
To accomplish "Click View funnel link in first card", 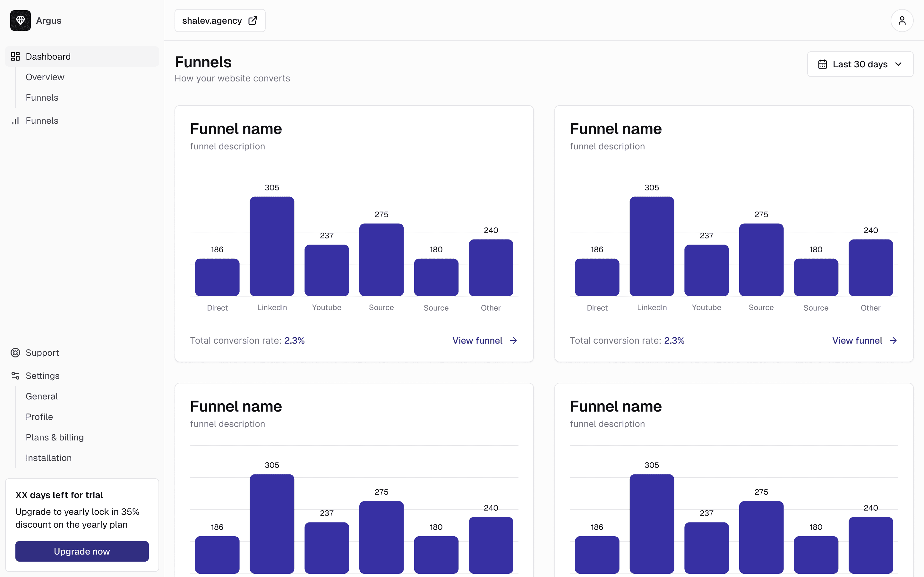I will coord(477,340).
